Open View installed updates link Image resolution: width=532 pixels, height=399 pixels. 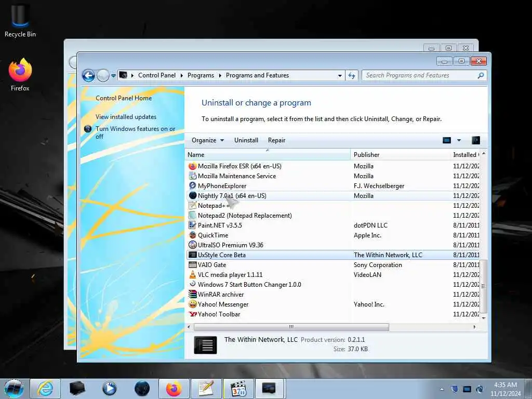pos(126,117)
